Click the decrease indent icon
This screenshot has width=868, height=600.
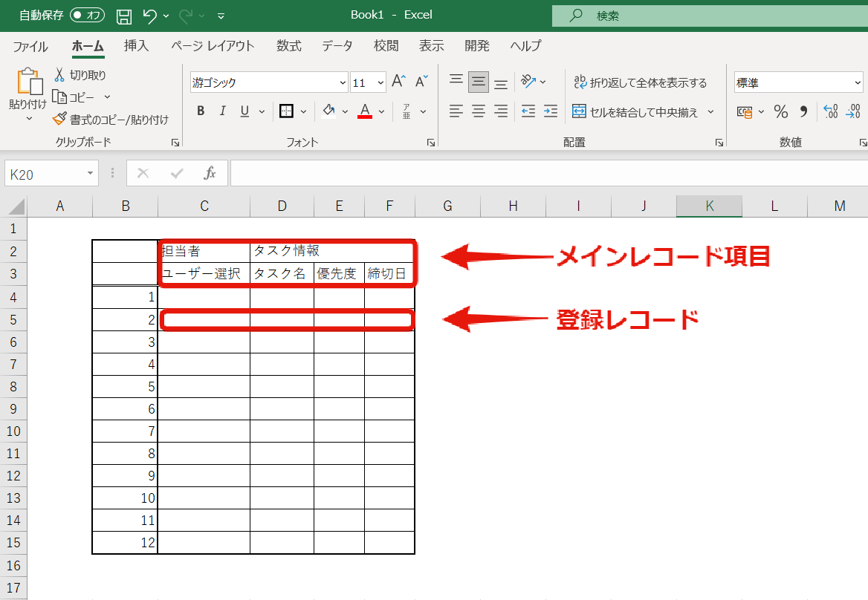528,111
